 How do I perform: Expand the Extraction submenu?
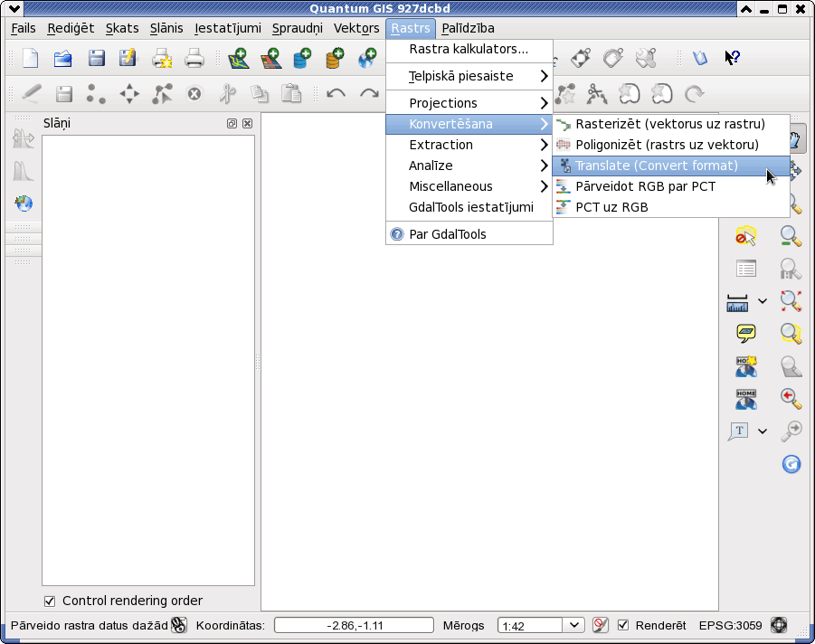pyautogui.click(x=469, y=145)
